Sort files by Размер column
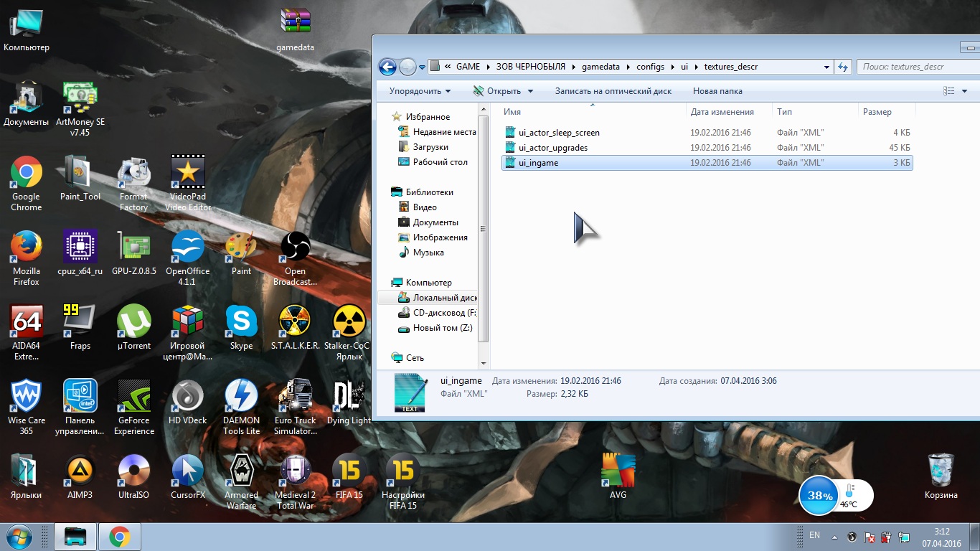980x551 pixels. pyautogui.click(x=886, y=112)
